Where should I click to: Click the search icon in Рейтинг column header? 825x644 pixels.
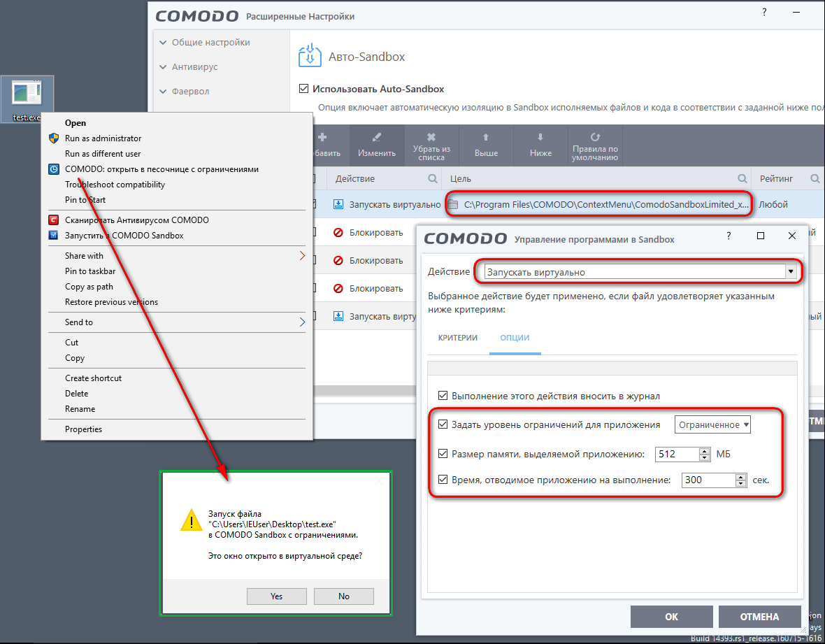coord(815,179)
